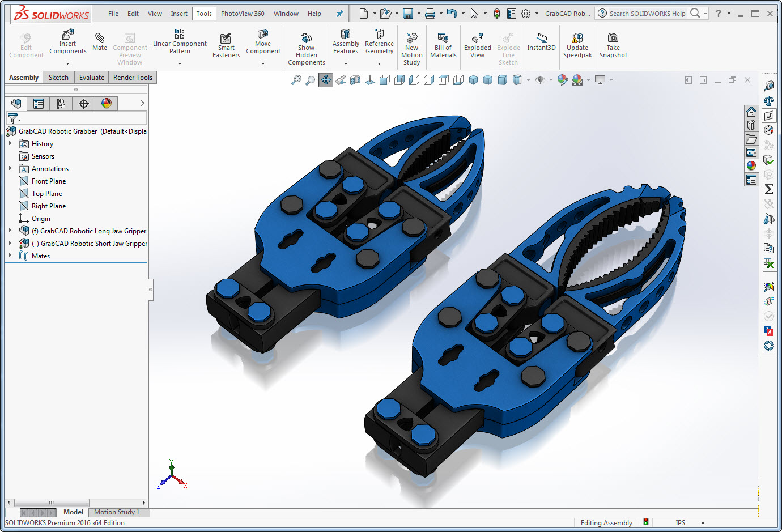Click the Design Table Excel icon
Viewport: 782px width, 532px height.
(769, 262)
